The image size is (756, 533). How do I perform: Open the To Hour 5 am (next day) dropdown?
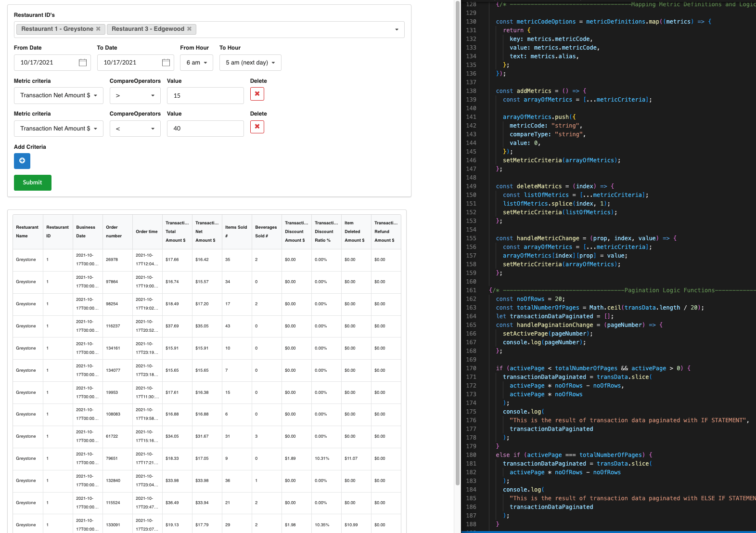(250, 63)
